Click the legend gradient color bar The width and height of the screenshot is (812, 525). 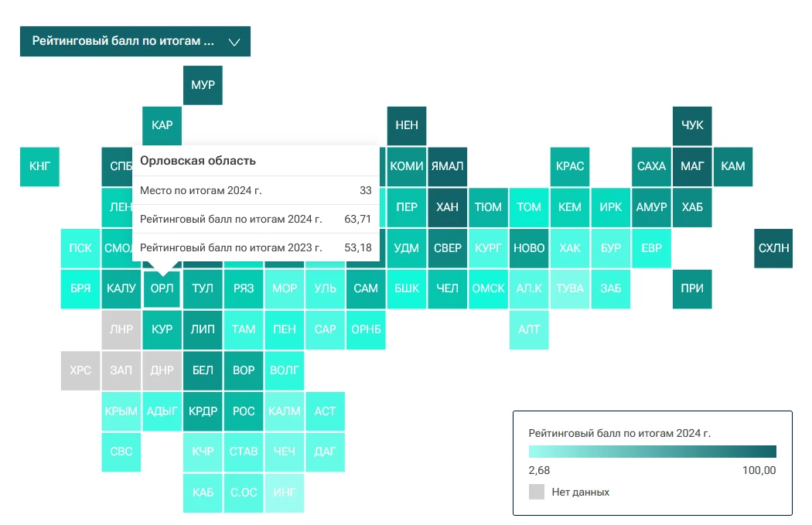coord(652,452)
